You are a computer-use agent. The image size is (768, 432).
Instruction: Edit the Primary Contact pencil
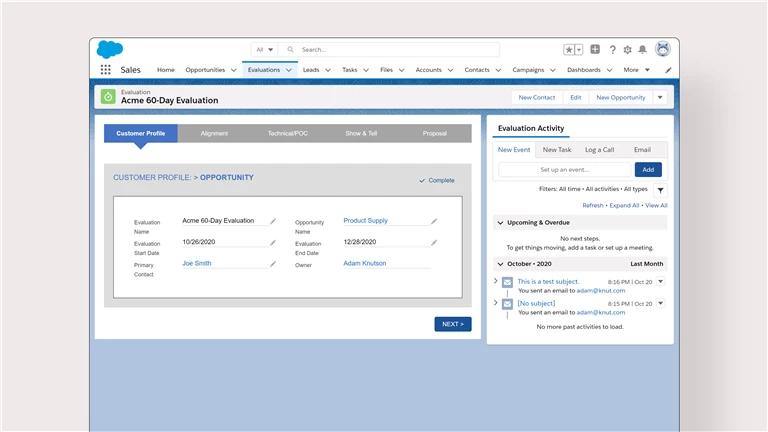(273, 264)
